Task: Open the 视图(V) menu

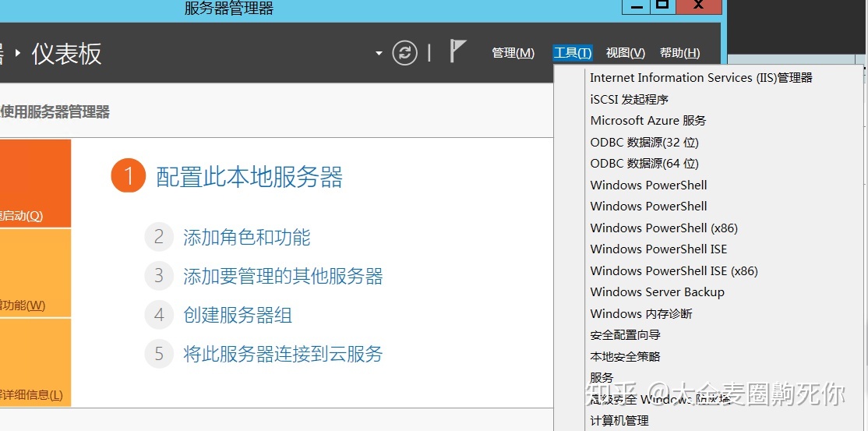Action: 625,53
